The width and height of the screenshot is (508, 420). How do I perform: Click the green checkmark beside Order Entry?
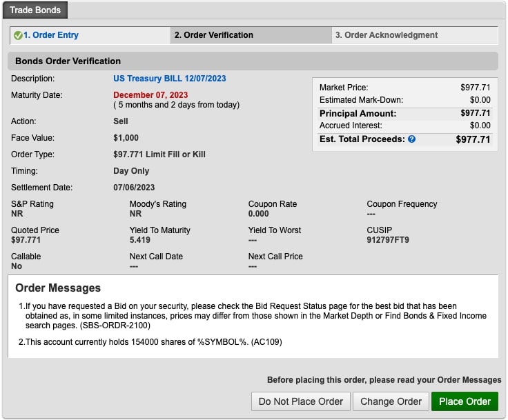coord(18,35)
